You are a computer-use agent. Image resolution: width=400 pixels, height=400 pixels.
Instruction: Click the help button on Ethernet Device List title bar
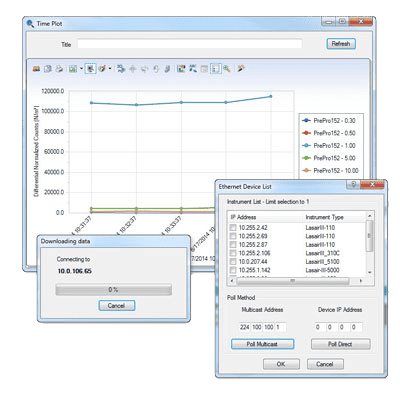[x=353, y=184]
